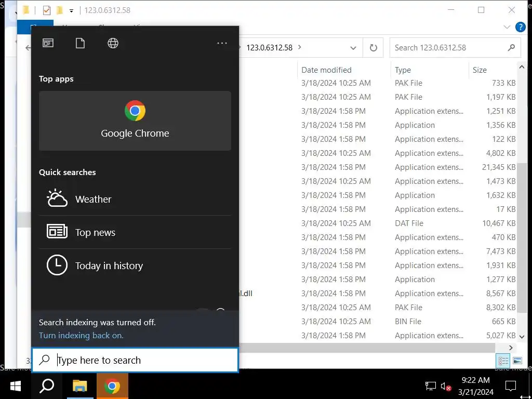The image size is (532, 399).
Task: Switch to Large icons view icon
Action: [517, 361]
